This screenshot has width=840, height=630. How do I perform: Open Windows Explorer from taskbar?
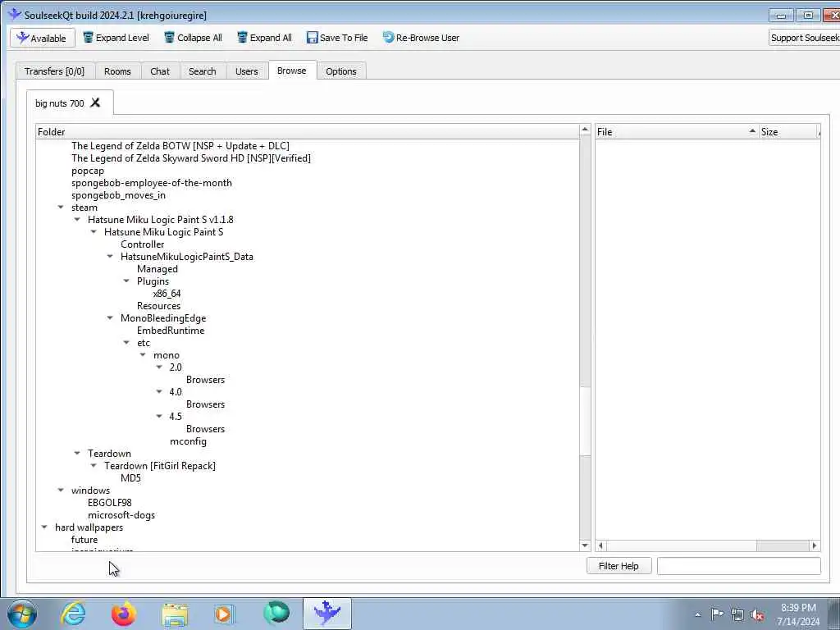click(175, 614)
